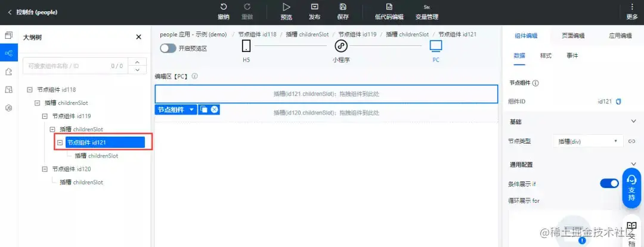Click 节点组件 id118 breadcrumb

[257, 35]
